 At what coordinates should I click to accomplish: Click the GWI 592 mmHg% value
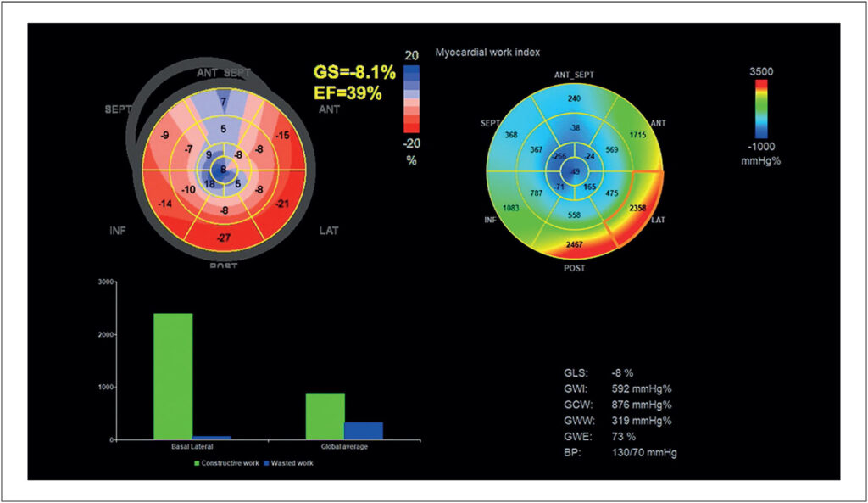641,388
